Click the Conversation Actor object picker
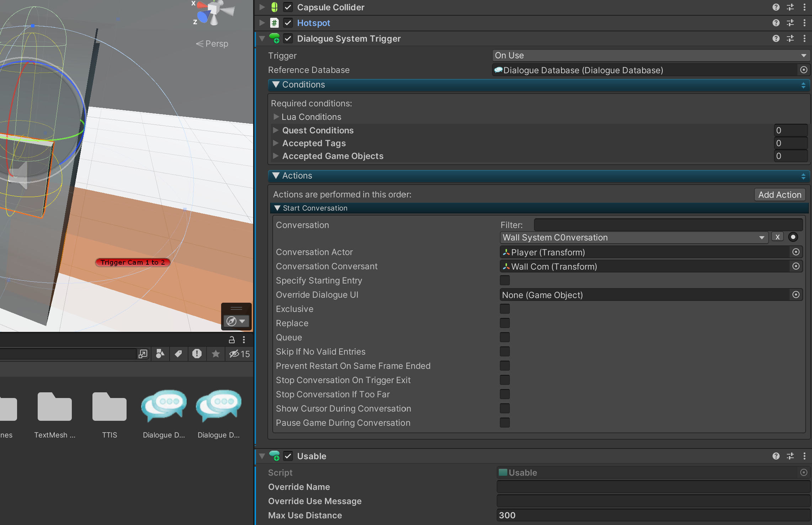812x525 pixels. pos(796,252)
